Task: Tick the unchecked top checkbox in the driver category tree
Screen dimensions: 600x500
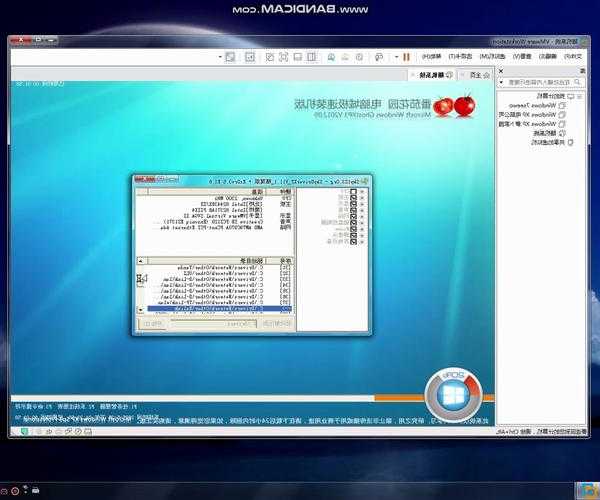Action: [354, 192]
